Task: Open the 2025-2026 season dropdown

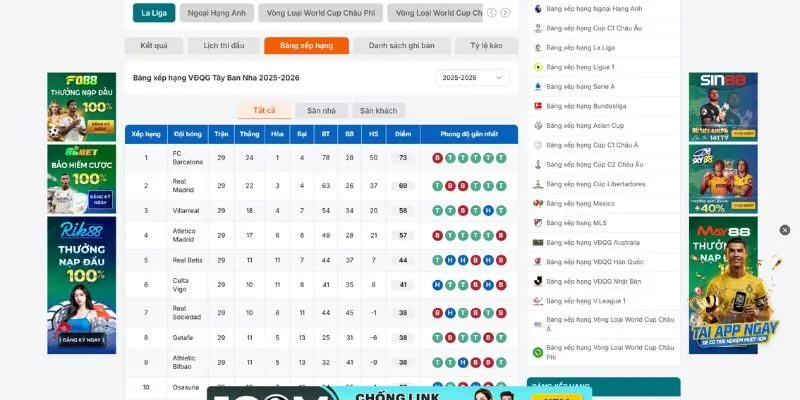Action: pos(472,77)
